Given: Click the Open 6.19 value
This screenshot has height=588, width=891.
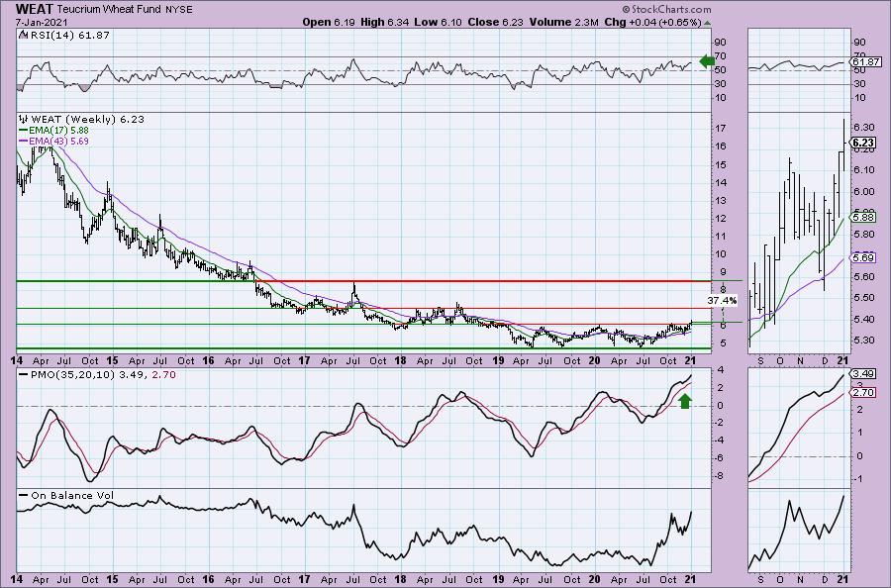Looking at the screenshot, I should click(329, 22).
